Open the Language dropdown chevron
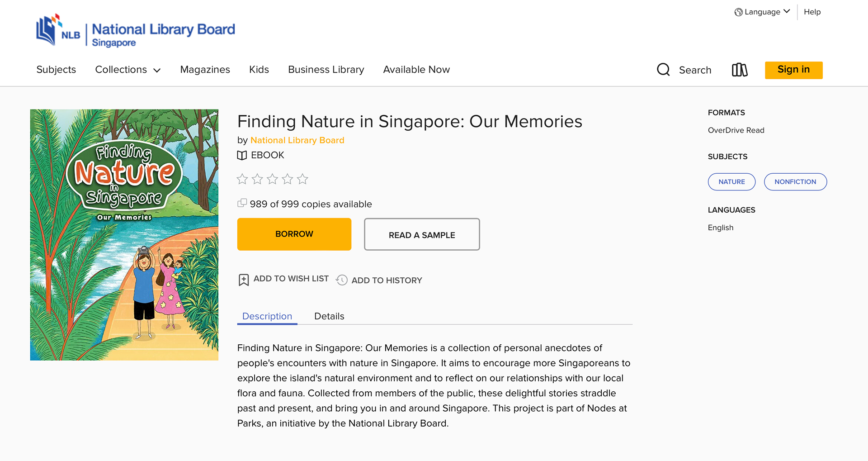Image resolution: width=868 pixels, height=461 pixels. (787, 11)
